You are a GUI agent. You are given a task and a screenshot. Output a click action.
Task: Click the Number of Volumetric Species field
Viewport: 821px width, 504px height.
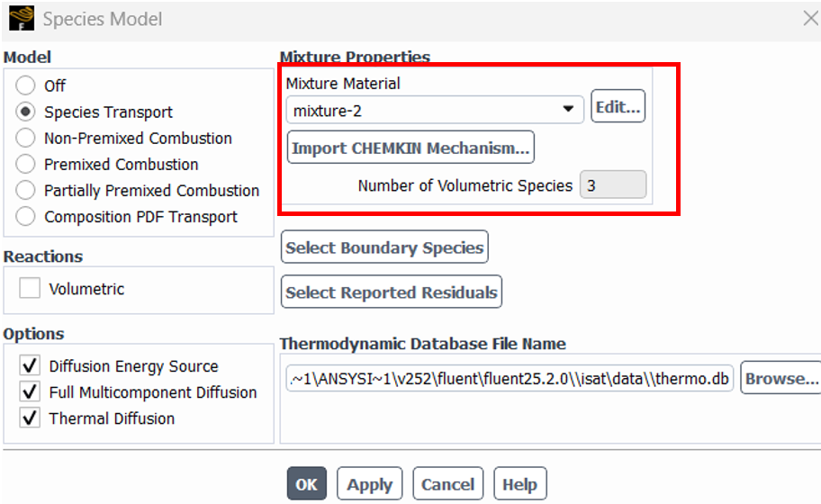click(613, 184)
